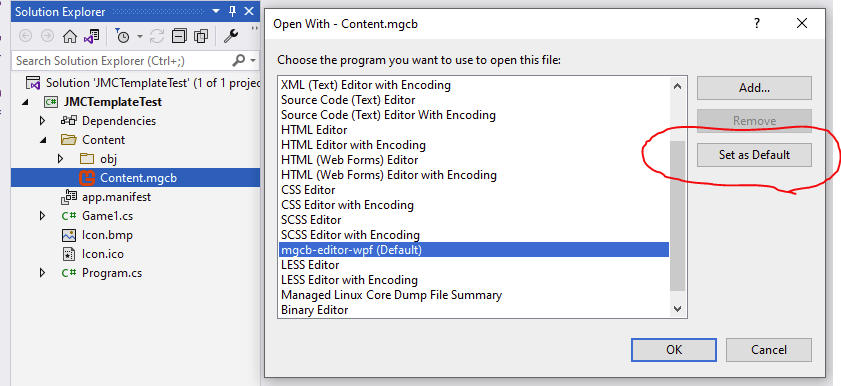Select Game1.cs file

click(107, 216)
